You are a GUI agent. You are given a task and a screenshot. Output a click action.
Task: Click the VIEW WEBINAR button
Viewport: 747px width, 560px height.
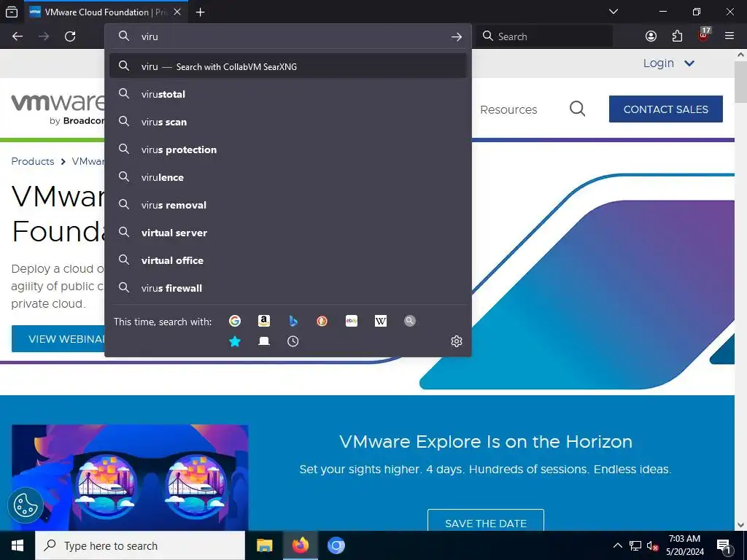click(x=58, y=339)
